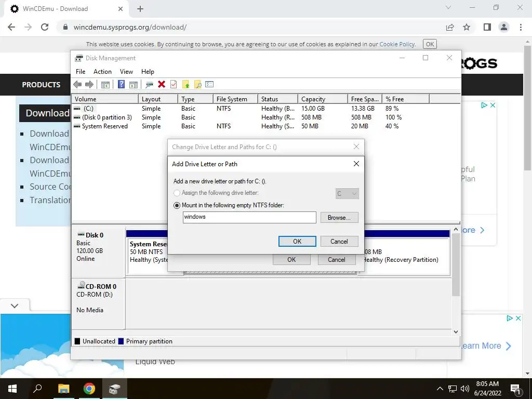Click the Chrome tab search chevron
The image size is (532, 399).
[x=448, y=7]
